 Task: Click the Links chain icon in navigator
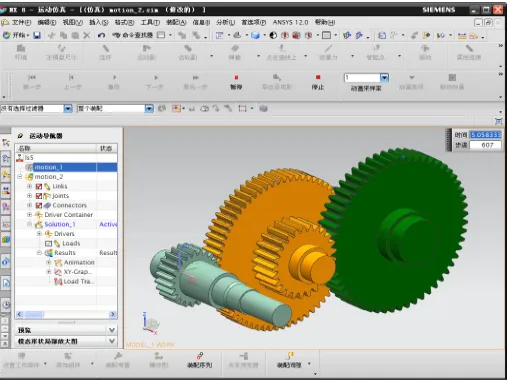47,186
